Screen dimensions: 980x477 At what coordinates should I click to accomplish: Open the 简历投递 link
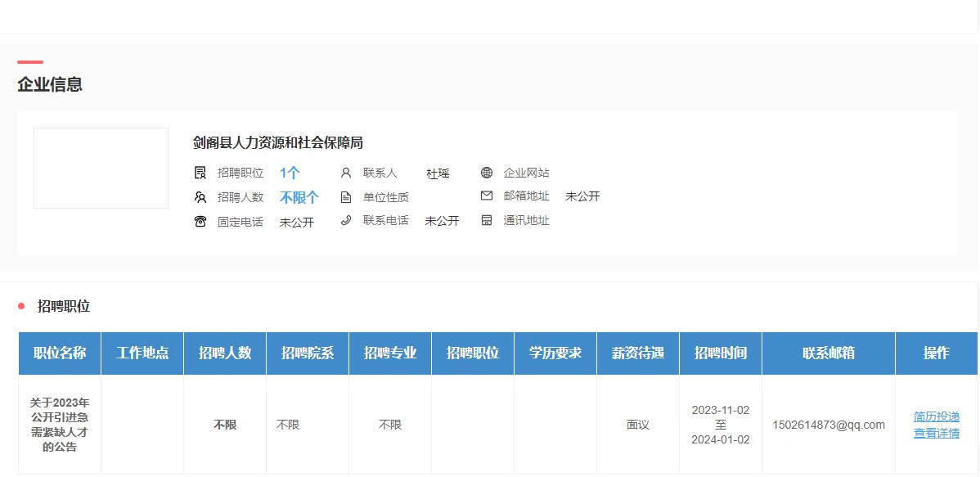point(936,416)
